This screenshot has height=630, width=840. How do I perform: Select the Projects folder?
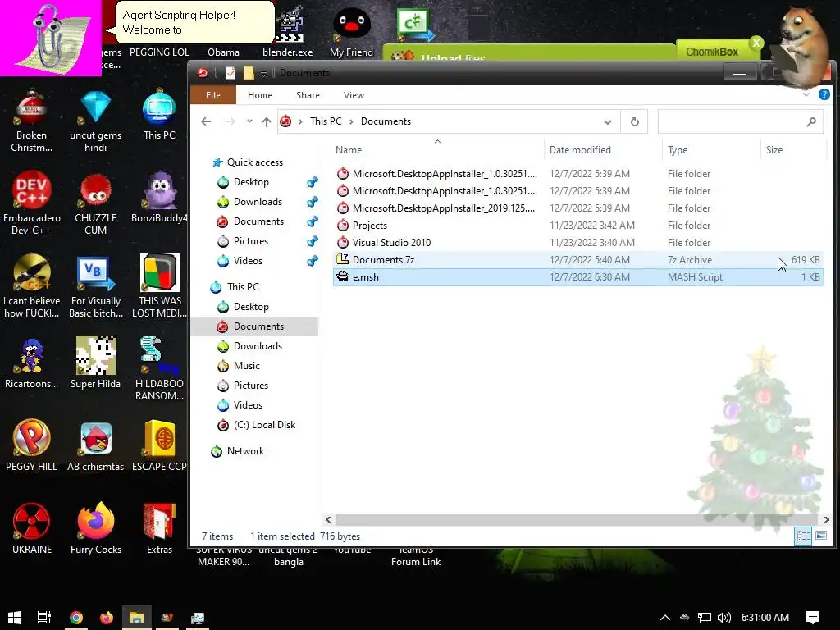coord(578,226)
